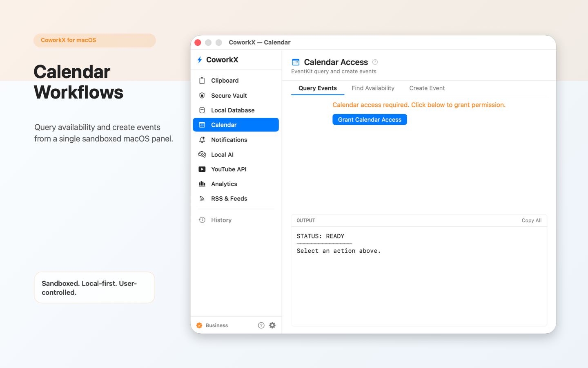Open Notifications from the sidebar
588x368 pixels.
pyautogui.click(x=236, y=139)
